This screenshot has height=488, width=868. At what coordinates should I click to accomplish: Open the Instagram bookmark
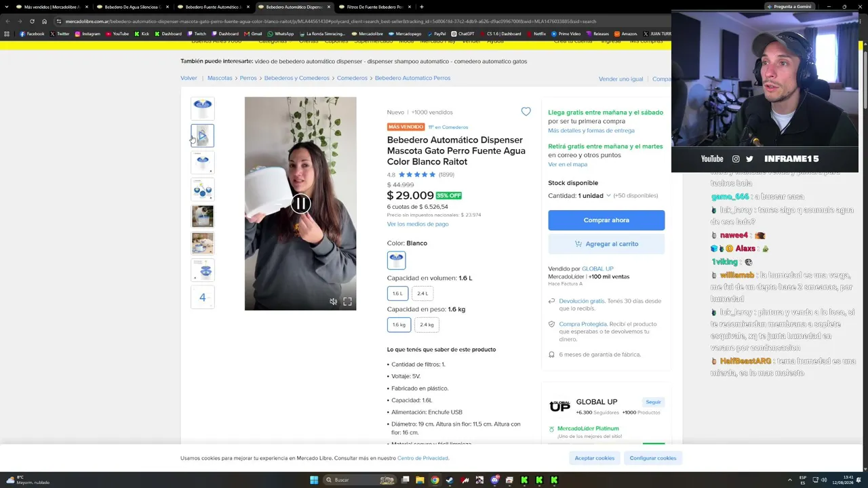87,34
